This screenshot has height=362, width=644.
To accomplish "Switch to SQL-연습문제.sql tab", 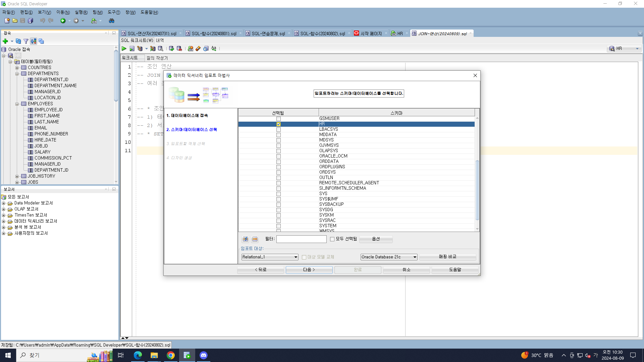I will (268, 34).
